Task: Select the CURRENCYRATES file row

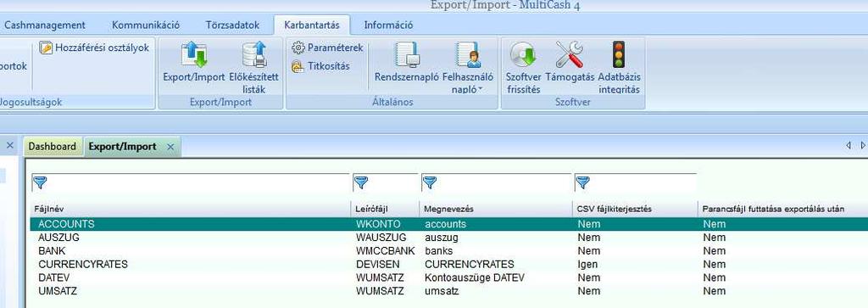Action: pyautogui.click(x=448, y=264)
